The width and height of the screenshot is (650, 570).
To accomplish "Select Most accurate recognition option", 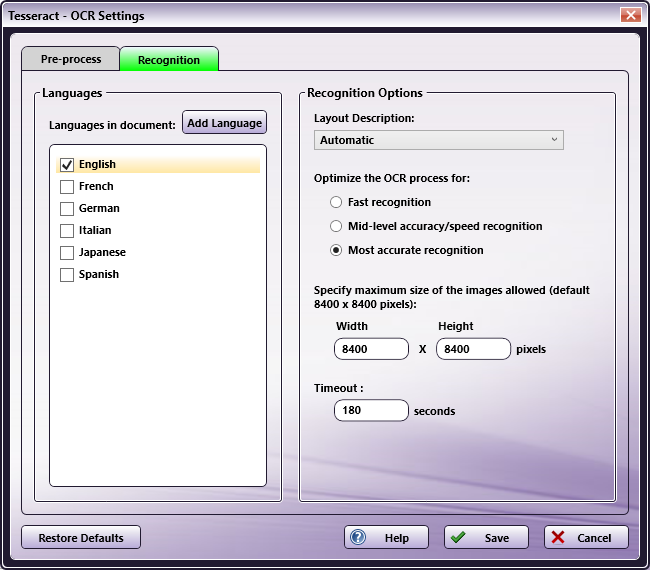I will click(336, 250).
